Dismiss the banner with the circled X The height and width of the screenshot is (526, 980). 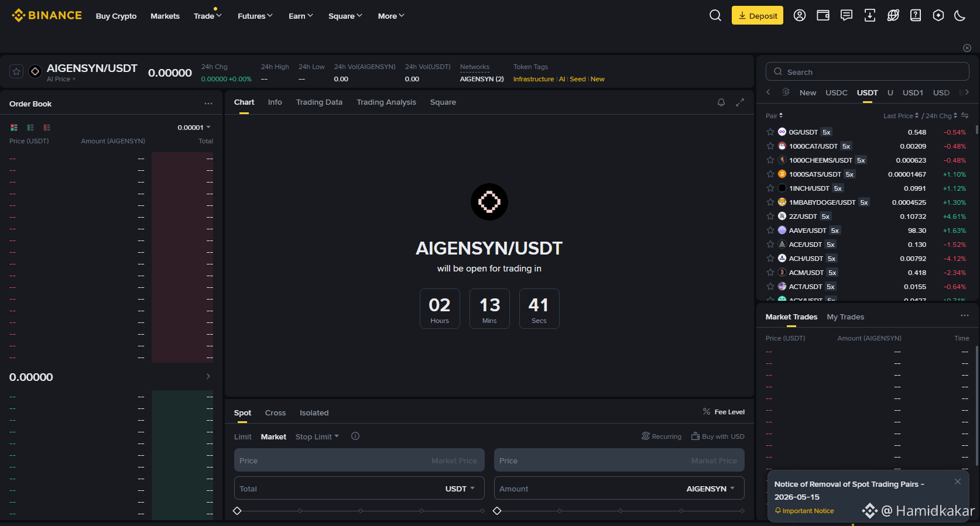click(967, 48)
